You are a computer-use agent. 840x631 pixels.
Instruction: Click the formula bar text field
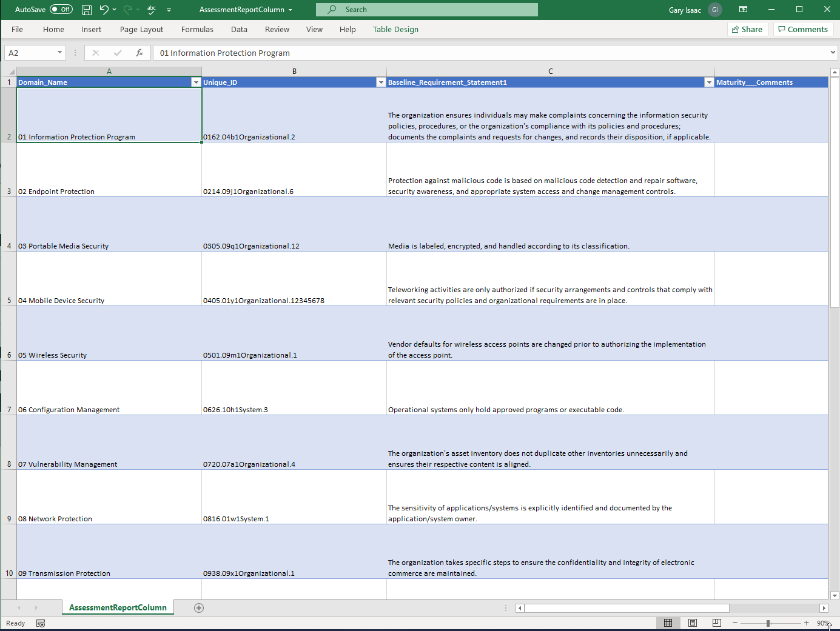pyautogui.click(x=491, y=53)
